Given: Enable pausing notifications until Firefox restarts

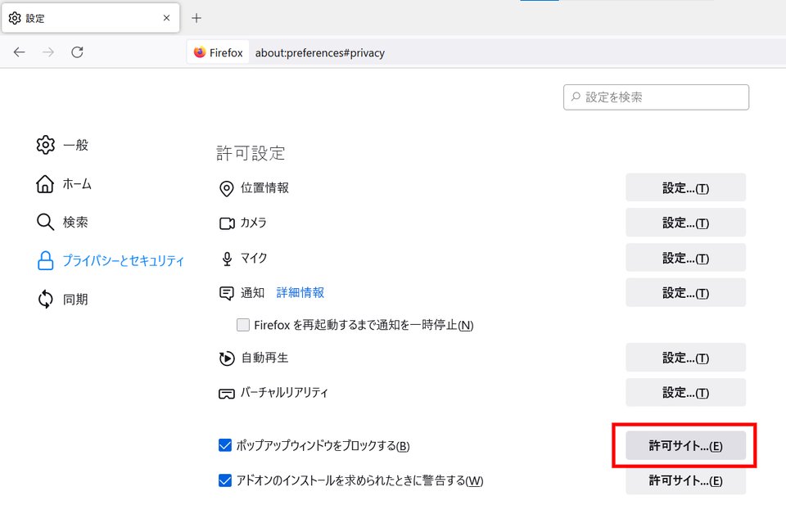Looking at the screenshot, I should [243, 325].
